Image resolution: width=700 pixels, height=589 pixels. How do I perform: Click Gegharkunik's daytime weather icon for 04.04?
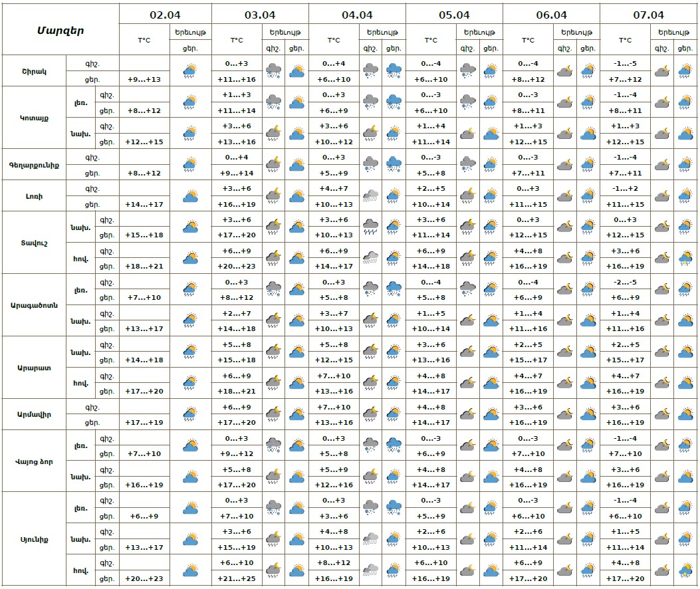[x=394, y=164]
